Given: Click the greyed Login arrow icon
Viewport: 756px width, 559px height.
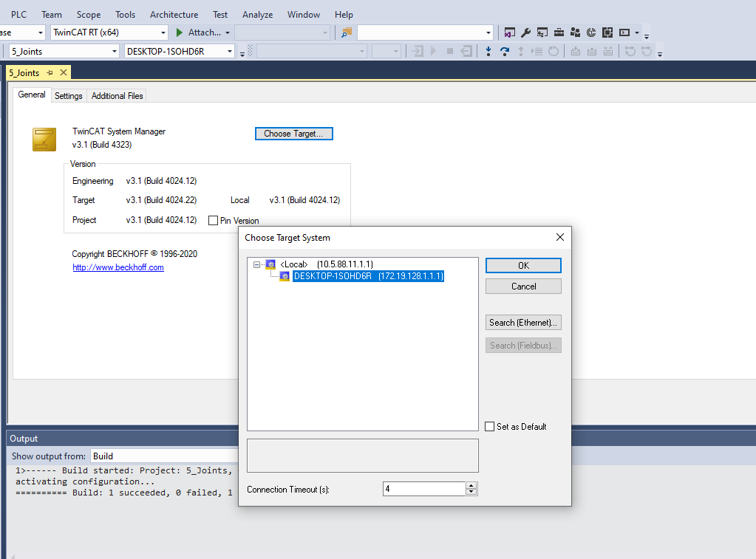Looking at the screenshot, I should [x=418, y=51].
